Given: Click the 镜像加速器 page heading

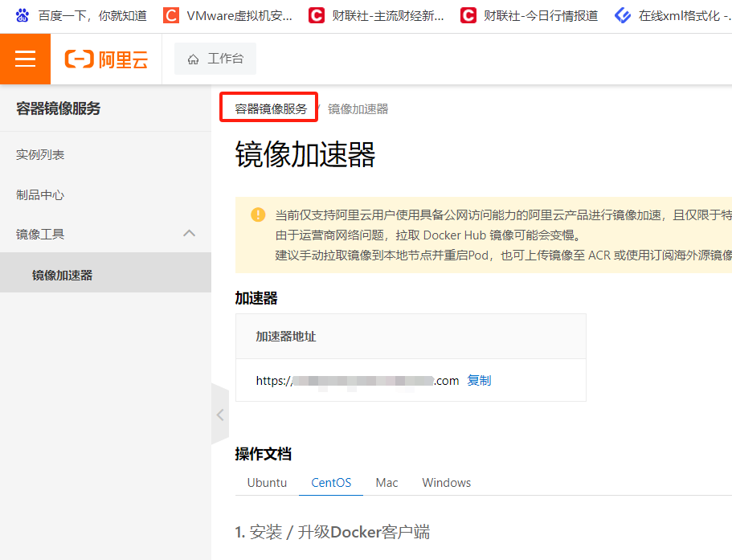Looking at the screenshot, I should 305,154.
